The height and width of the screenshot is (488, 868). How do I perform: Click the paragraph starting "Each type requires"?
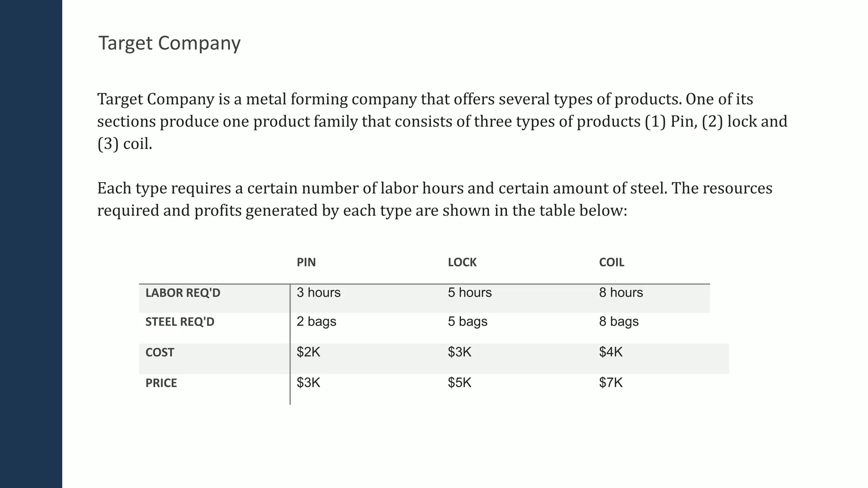coord(434,199)
